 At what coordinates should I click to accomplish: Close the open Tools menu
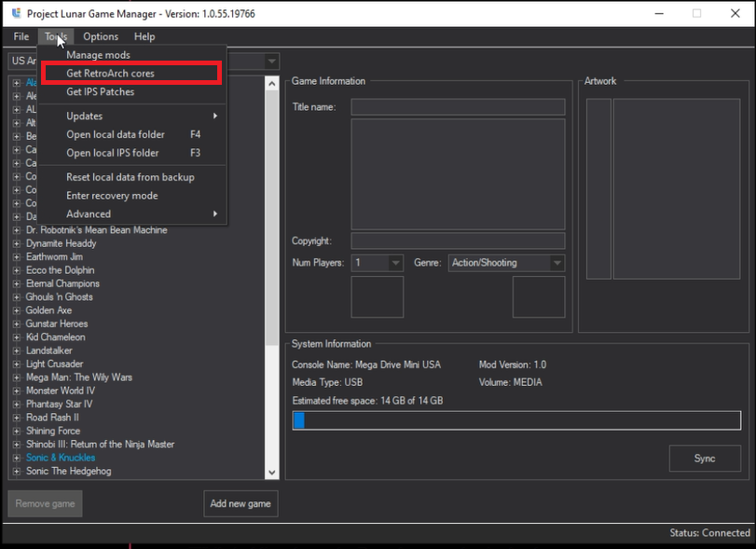56,36
